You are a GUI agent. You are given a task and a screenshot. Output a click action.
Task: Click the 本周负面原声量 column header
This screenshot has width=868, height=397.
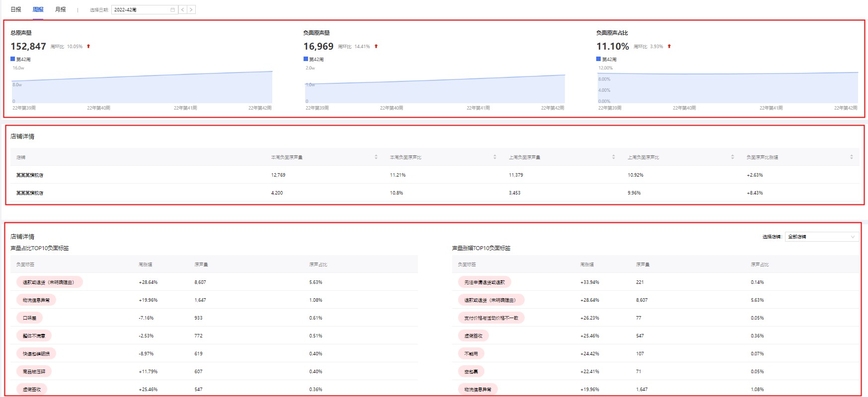click(287, 157)
